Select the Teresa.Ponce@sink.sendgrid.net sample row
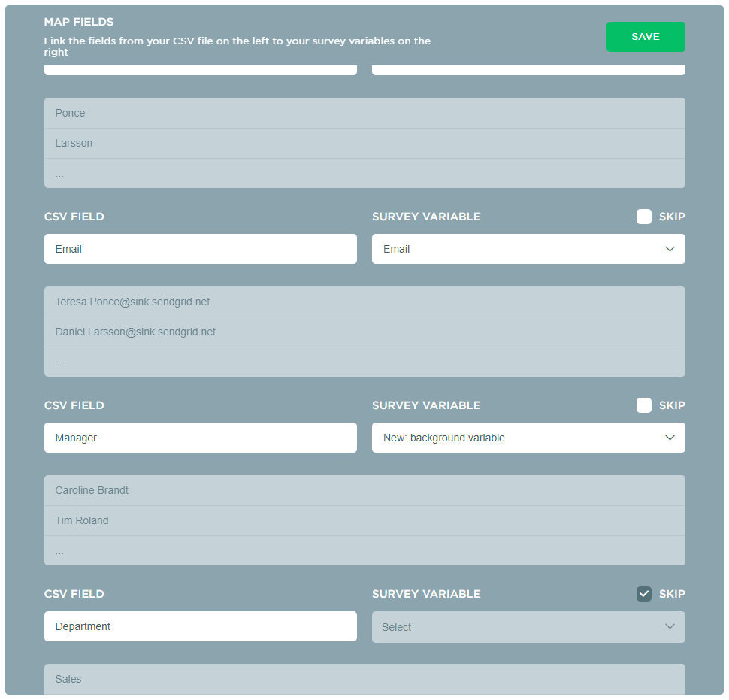 pyautogui.click(x=364, y=302)
